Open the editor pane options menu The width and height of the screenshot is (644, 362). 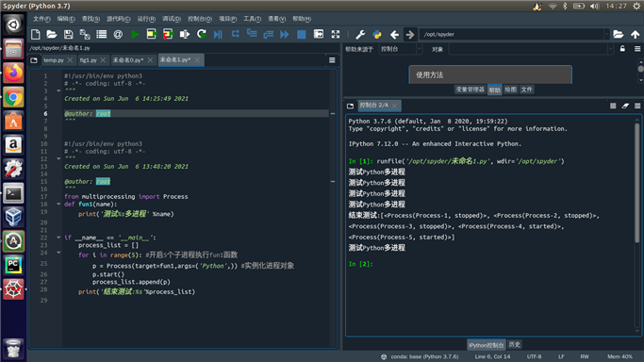tap(332, 60)
